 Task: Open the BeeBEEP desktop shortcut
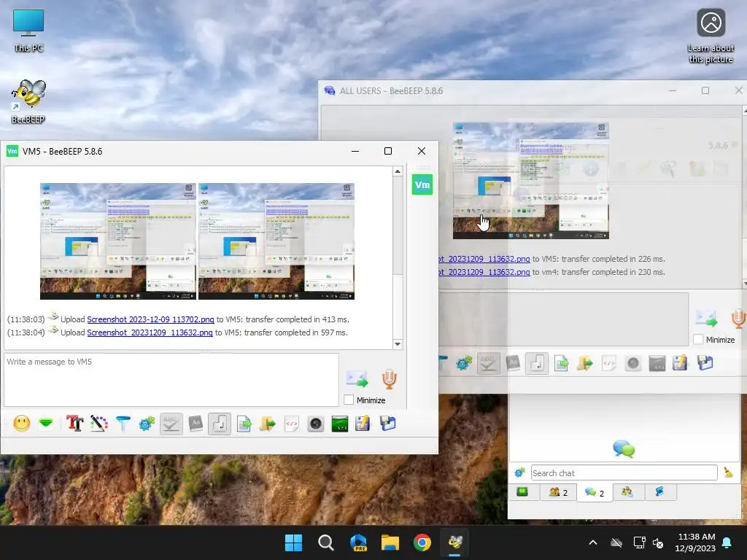pos(28,101)
